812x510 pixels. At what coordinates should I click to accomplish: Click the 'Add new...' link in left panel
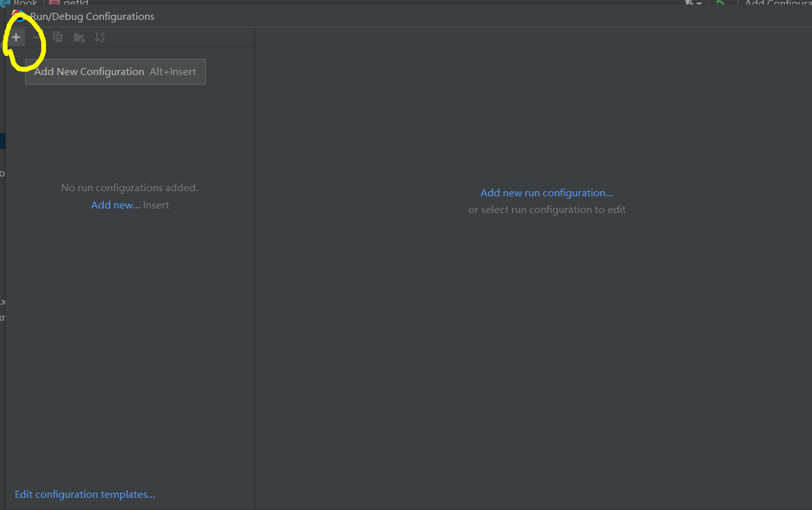pyautogui.click(x=115, y=205)
